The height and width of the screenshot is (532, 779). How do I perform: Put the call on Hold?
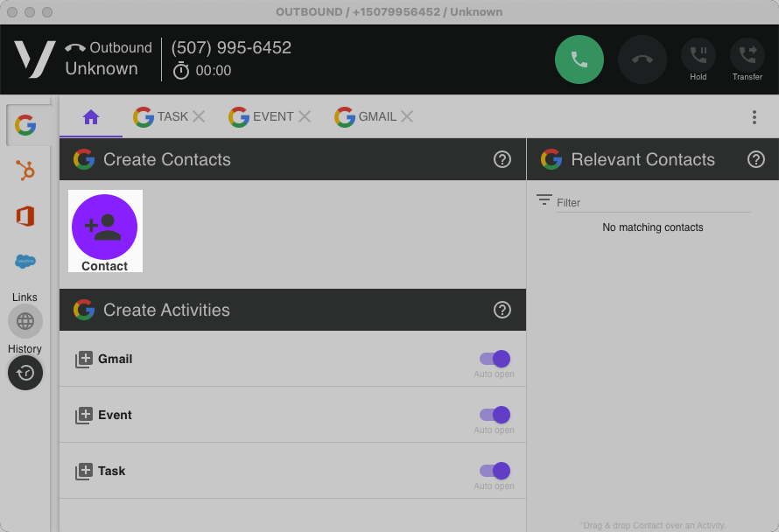[698, 56]
